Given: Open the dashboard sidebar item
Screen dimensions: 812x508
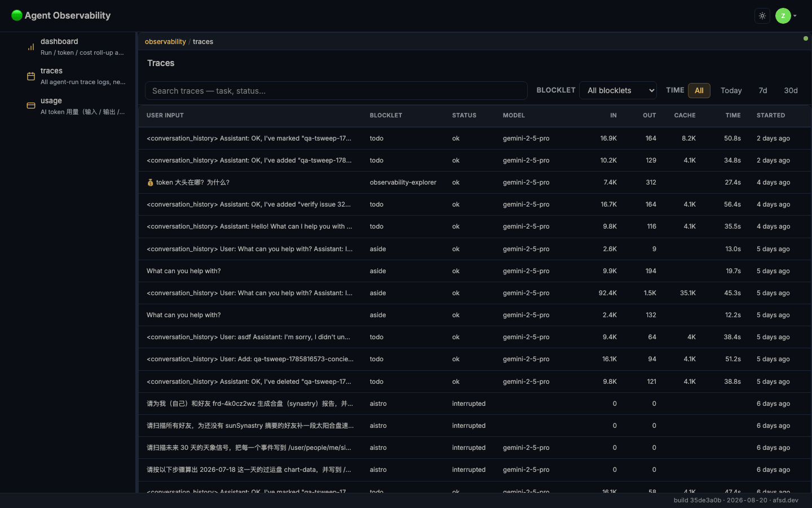Looking at the screenshot, I should point(76,47).
